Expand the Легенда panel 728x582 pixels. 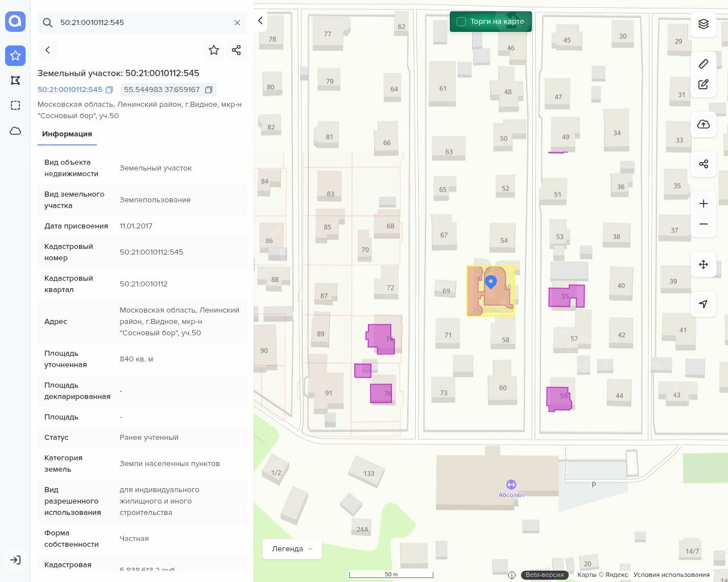292,549
